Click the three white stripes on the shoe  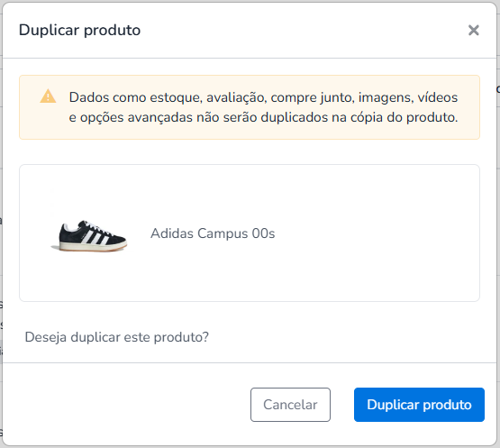(95, 238)
